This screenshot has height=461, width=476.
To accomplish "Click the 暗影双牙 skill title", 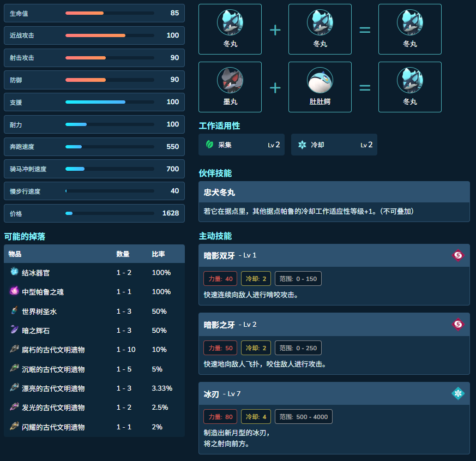I will coord(219,256).
